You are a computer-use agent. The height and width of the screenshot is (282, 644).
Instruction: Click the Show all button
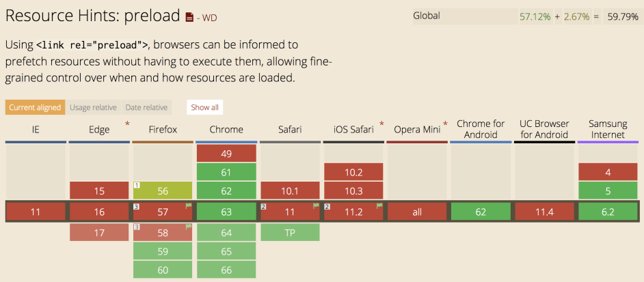[204, 107]
